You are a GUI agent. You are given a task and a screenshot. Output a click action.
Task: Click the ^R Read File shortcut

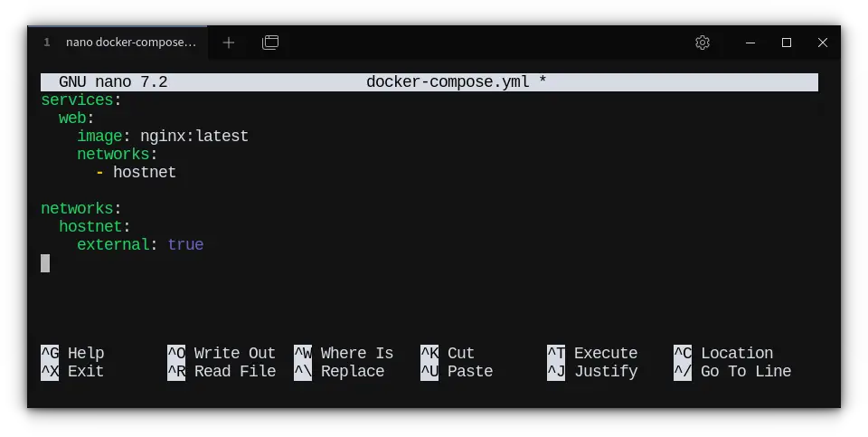point(222,371)
